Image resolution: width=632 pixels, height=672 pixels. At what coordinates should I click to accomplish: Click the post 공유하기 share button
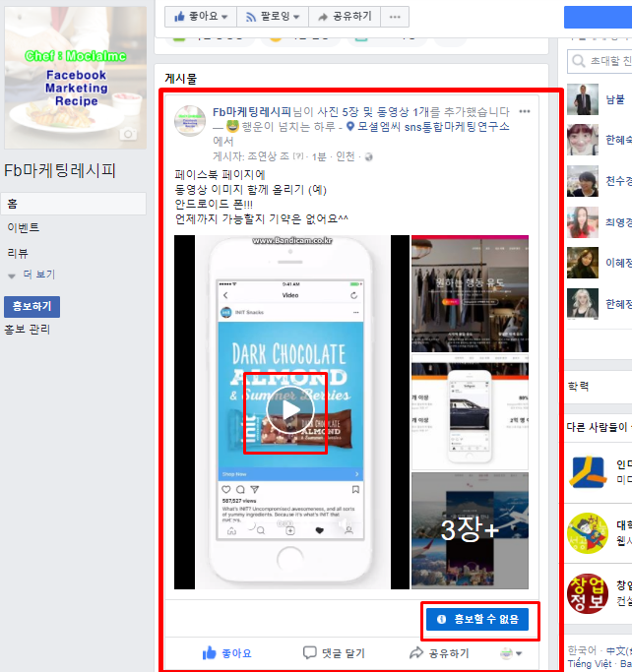tap(439, 653)
